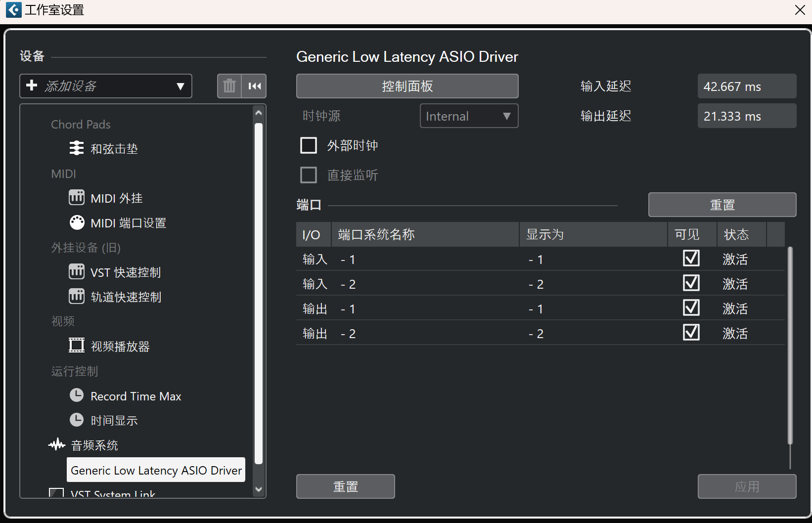Open 视频播放器 with its film icon
Screen dimensions: 812x523
(x=77, y=345)
